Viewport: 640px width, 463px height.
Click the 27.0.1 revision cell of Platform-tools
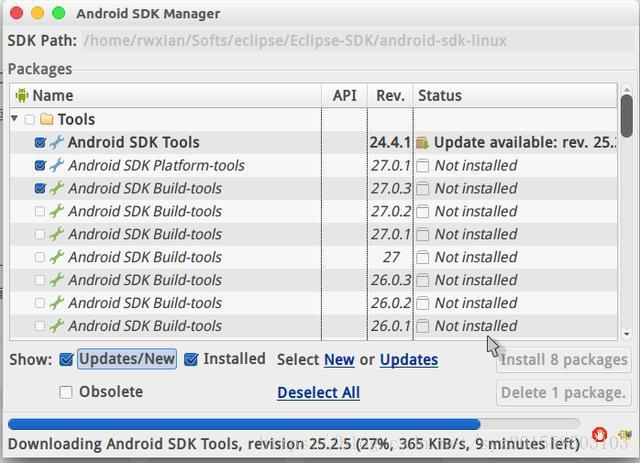click(391, 165)
